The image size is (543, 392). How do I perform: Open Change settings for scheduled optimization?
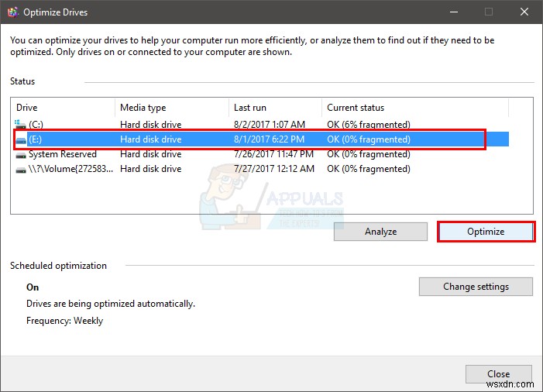point(476,287)
